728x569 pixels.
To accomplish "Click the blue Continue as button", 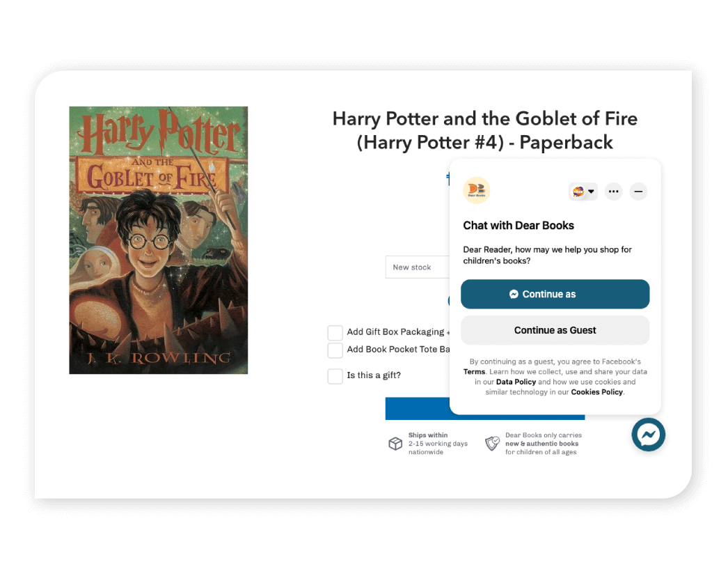I will [x=555, y=294].
